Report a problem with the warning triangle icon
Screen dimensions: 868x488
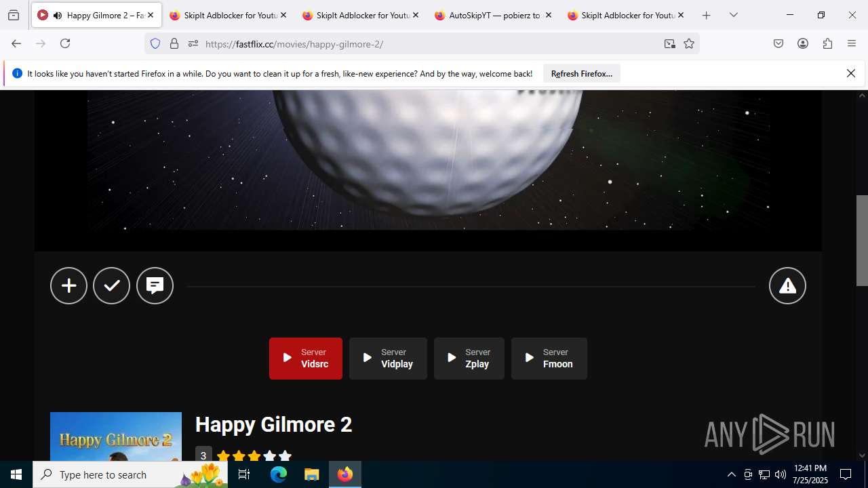[x=787, y=286]
